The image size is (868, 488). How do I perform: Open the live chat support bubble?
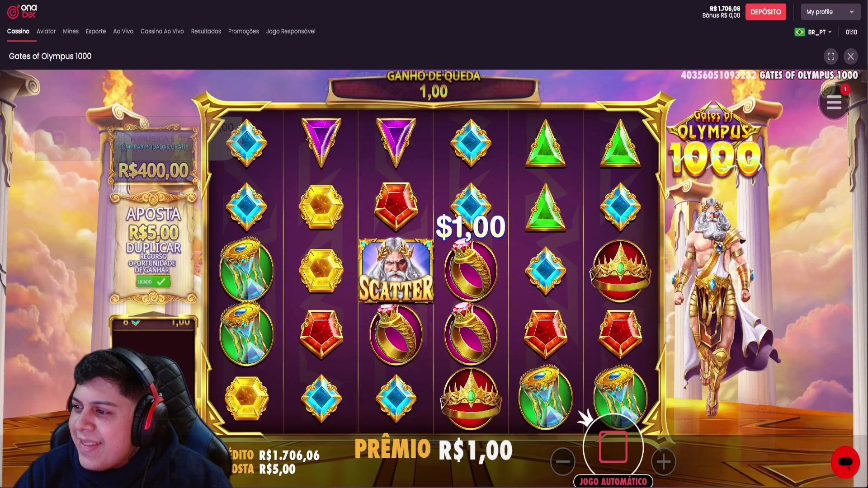click(x=845, y=462)
